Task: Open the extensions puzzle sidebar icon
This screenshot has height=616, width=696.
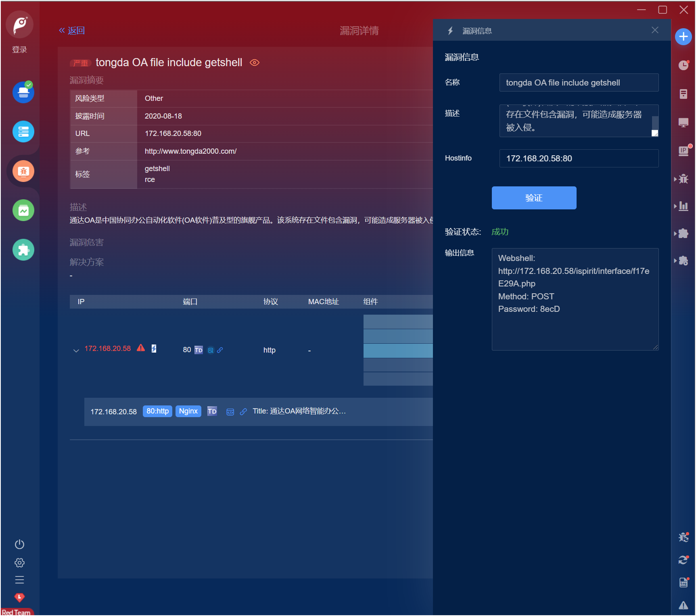Action: [23, 250]
